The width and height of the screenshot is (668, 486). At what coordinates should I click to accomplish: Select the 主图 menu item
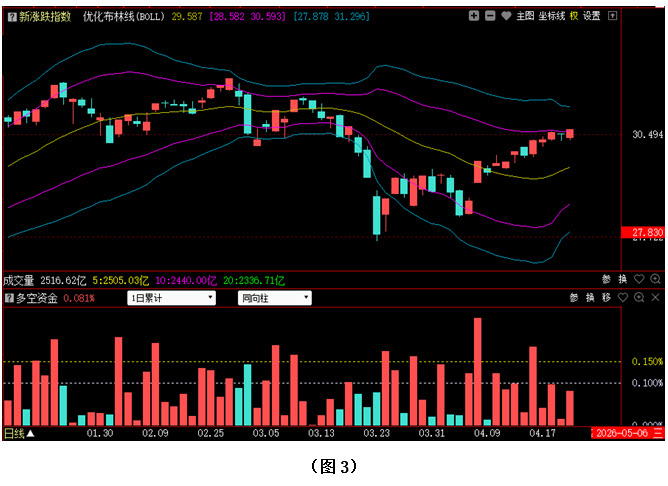coord(526,16)
